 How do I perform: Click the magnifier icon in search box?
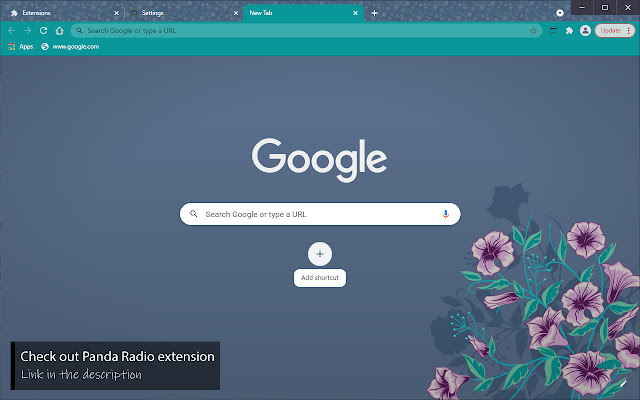(193, 214)
